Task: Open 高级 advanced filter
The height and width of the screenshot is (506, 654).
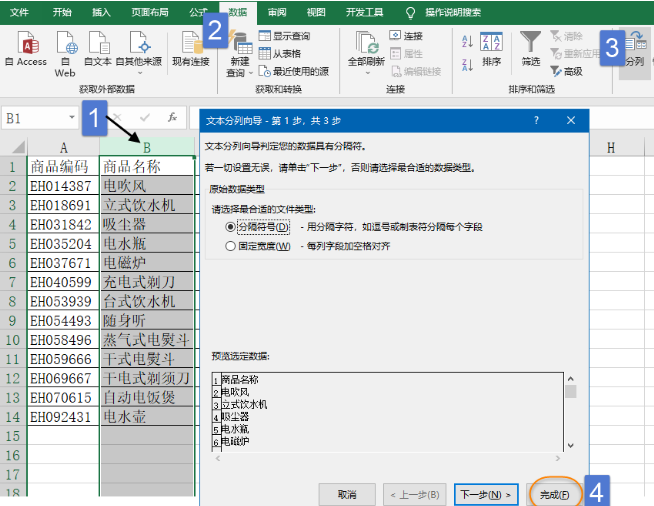Action: [x=566, y=71]
